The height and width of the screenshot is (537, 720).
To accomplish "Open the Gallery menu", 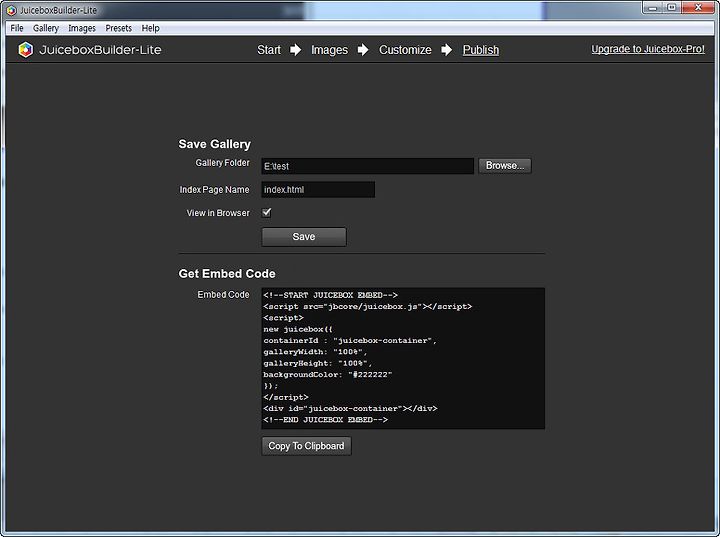I will click(x=45, y=28).
